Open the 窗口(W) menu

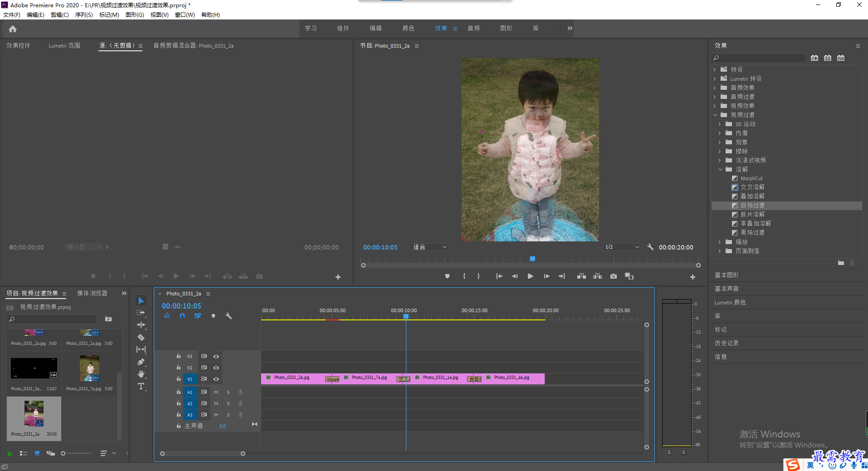185,15
